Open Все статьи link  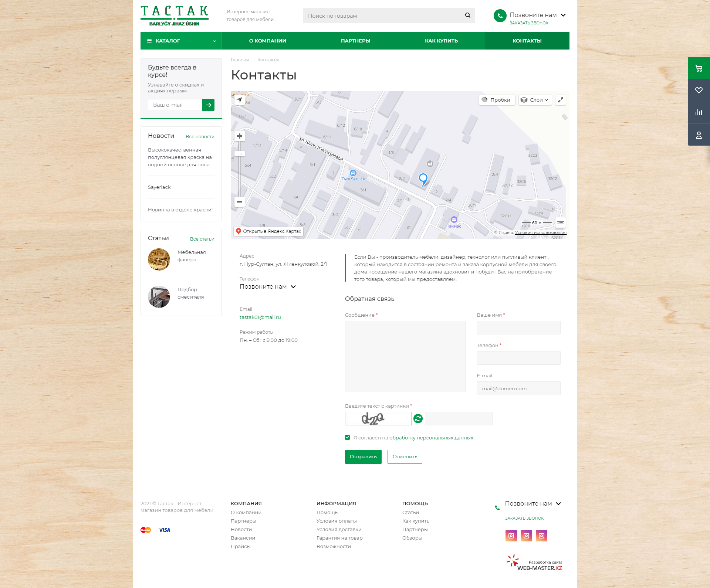tap(202, 239)
